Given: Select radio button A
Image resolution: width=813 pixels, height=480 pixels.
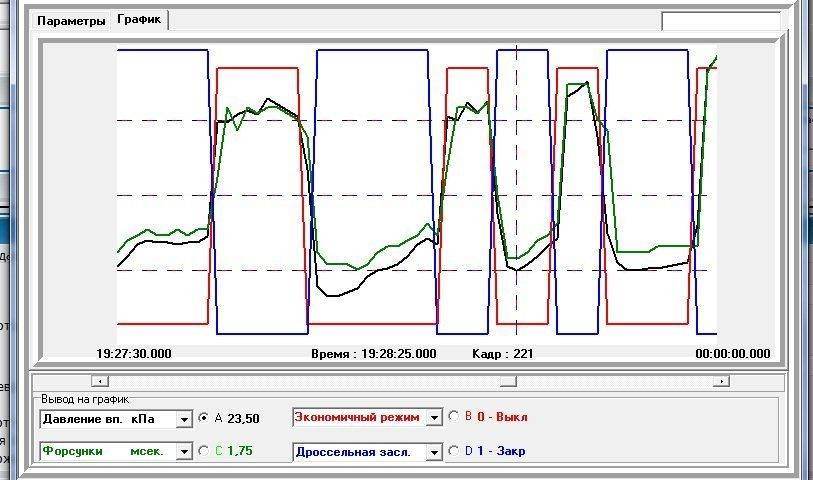Looking at the screenshot, I should tap(205, 418).
